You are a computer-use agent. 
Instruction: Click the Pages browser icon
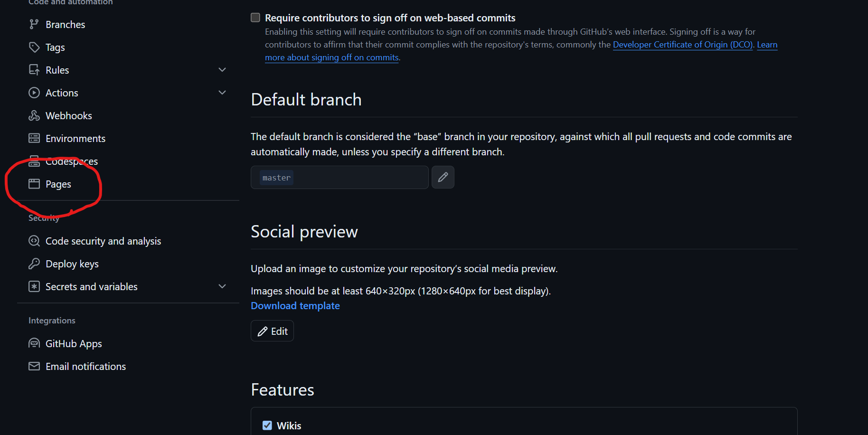point(34,184)
